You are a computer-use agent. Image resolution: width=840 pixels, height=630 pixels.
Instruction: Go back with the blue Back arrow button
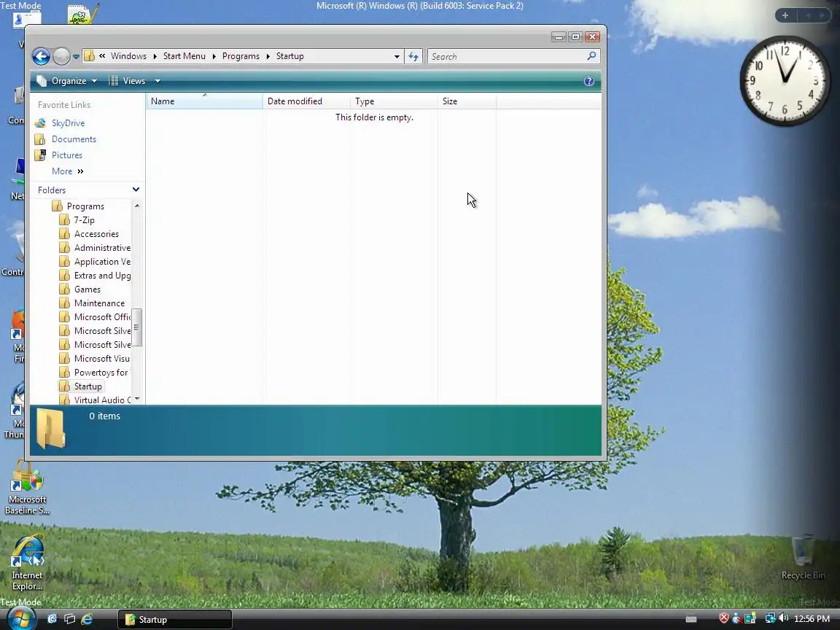tap(42, 56)
